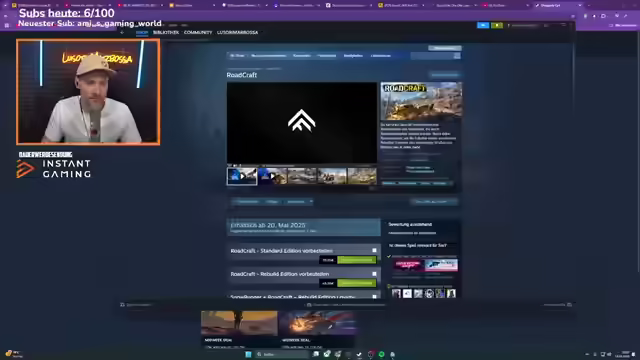This screenshot has height=360, width=640.
Task: Click platform icon on Rebuild Edition row
Action: pyautogui.click(x=374, y=273)
